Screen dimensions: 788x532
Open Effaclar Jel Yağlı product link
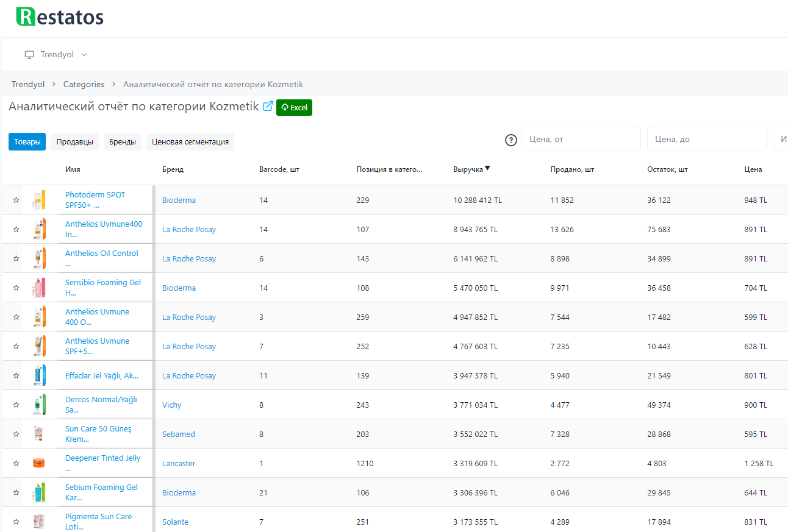(102, 375)
